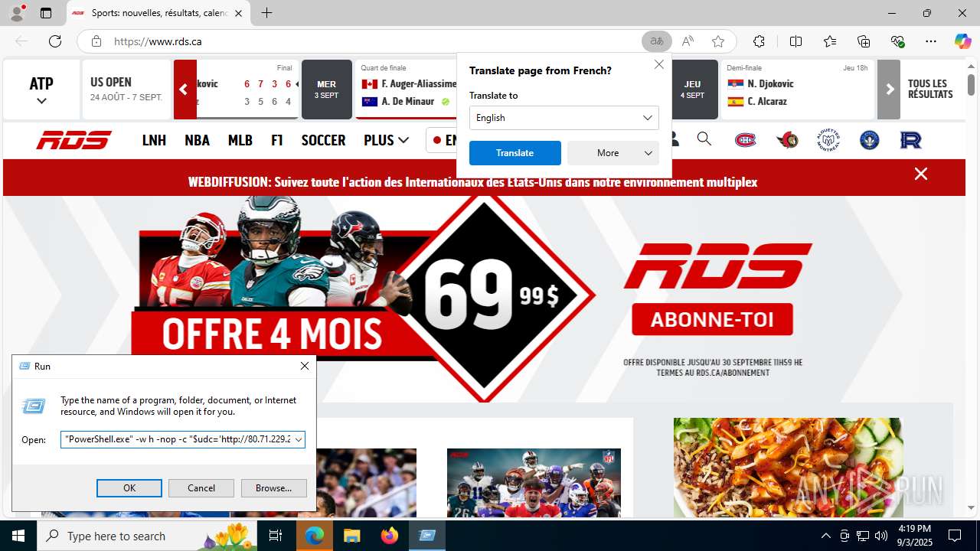Activate Read aloud icon in address bar
Image resolution: width=980 pixels, height=551 pixels.
pyautogui.click(x=688, y=41)
